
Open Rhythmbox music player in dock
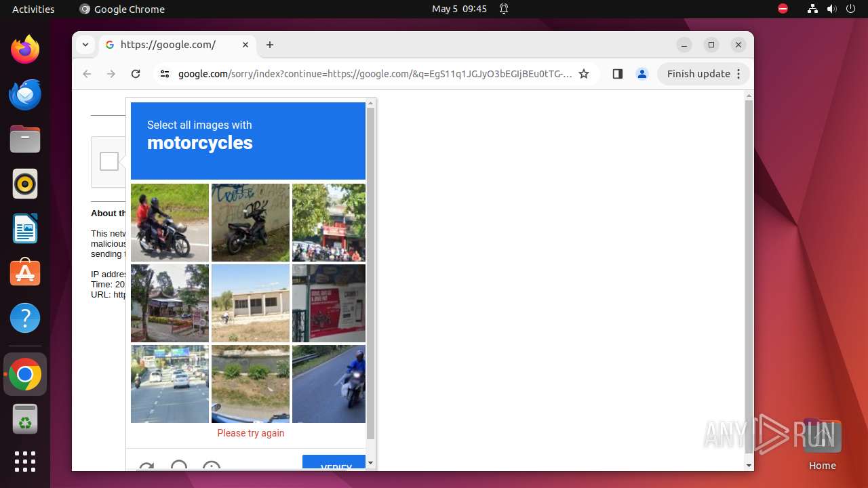(25, 184)
